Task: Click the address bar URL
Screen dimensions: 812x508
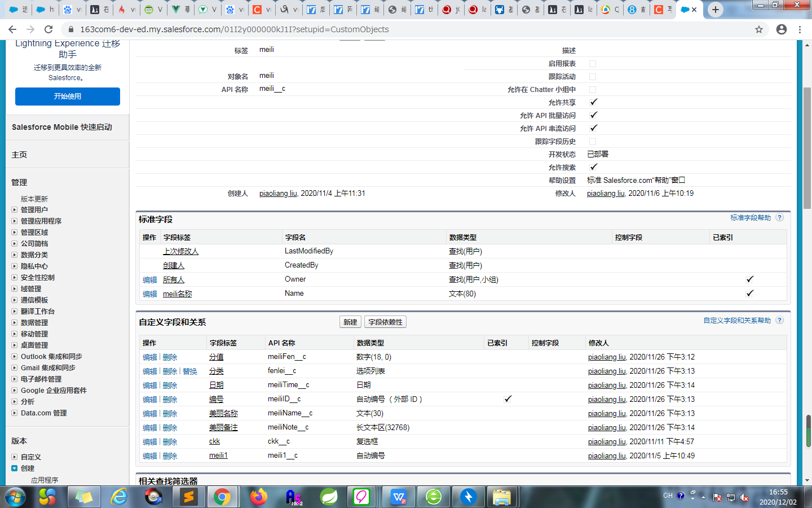Action: (x=234, y=29)
